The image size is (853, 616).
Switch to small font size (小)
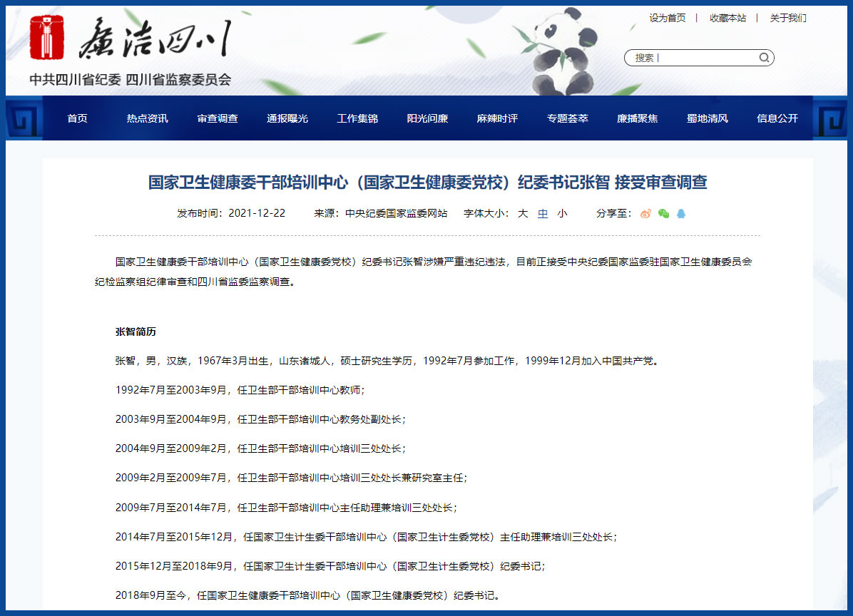[563, 213]
